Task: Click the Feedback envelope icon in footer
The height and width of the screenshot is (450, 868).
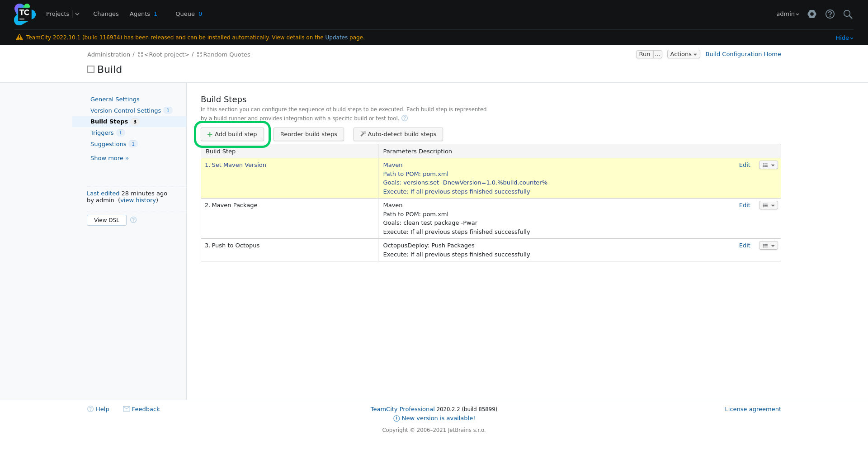Action: click(x=127, y=409)
